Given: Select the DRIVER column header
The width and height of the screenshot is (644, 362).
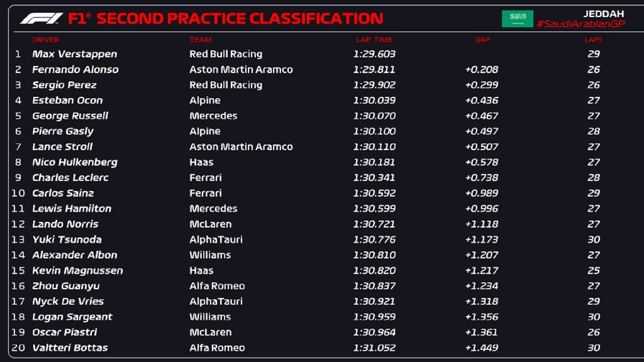Looking at the screenshot, I should tap(45, 40).
